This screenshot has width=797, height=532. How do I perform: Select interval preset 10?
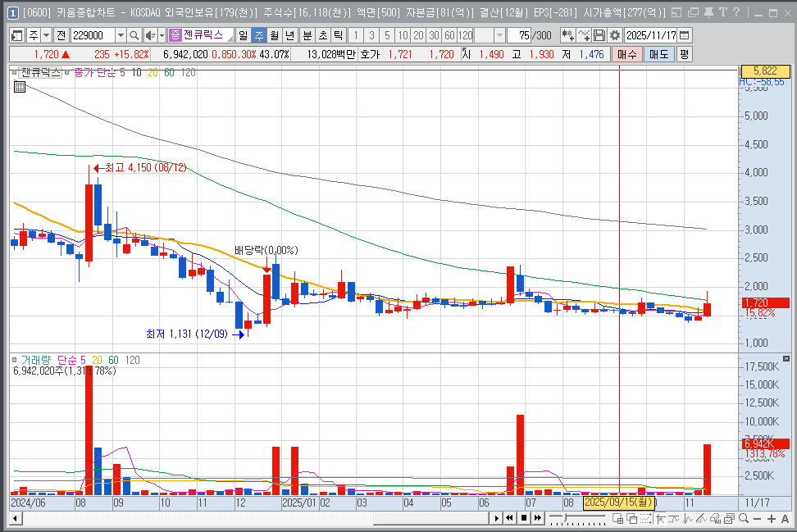[x=403, y=35]
